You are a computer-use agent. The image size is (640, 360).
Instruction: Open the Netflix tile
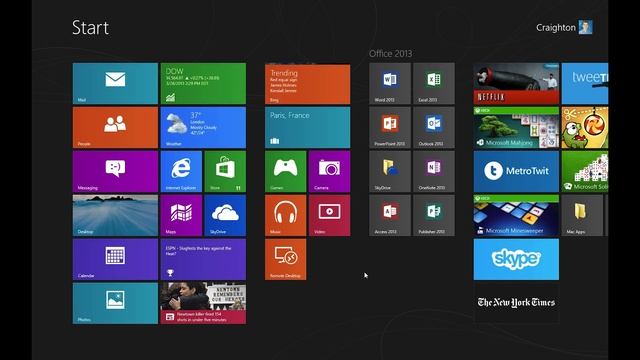516,83
